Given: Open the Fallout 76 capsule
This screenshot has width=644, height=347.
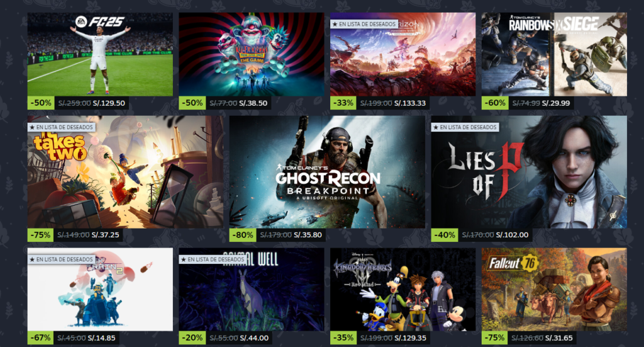Looking at the screenshot, I should click(554, 290).
